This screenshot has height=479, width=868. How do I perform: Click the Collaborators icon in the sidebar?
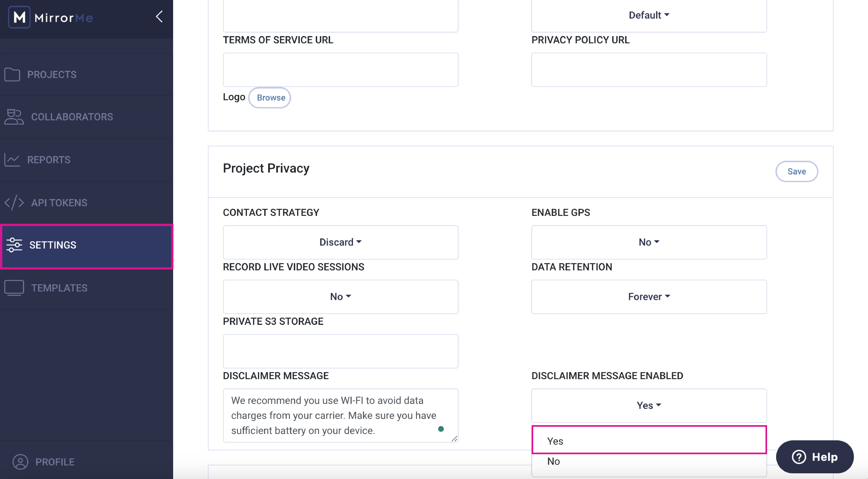(13, 117)
